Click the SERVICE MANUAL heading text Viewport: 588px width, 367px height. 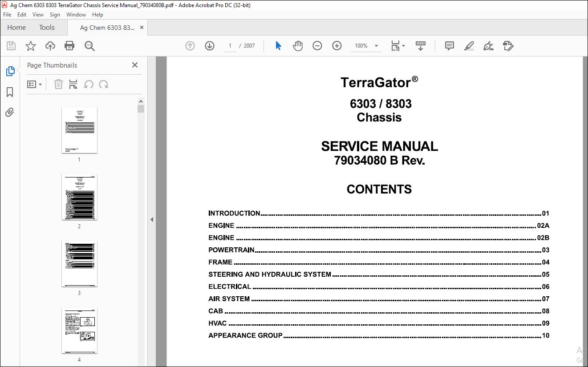pos(379,146)
